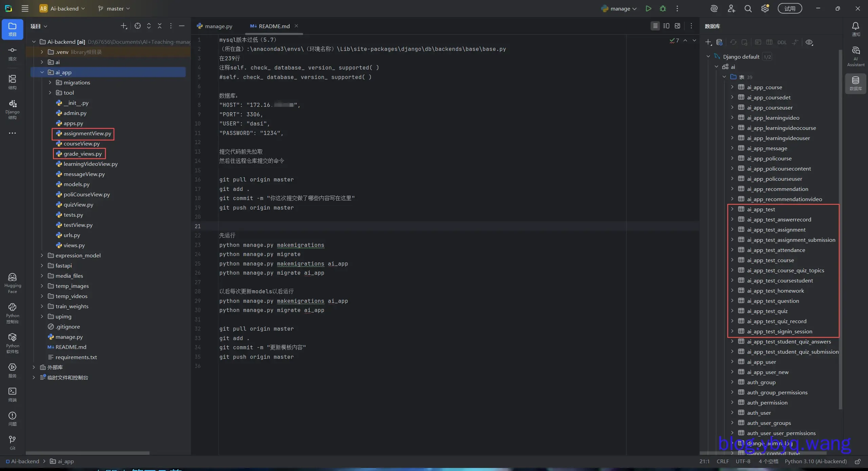The height and width of the screenshot is (471, 868).
Task: Switch the README to editor and preview view
Action: point(666,26)
